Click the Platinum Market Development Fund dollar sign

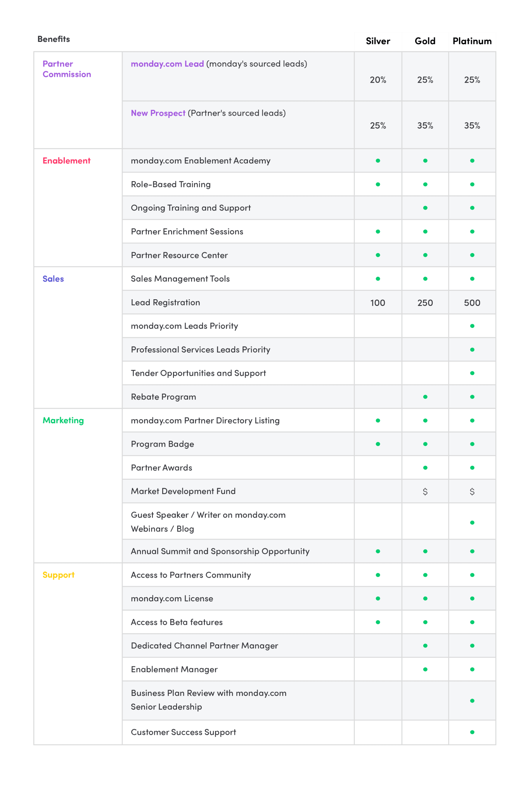click(472, 492)
